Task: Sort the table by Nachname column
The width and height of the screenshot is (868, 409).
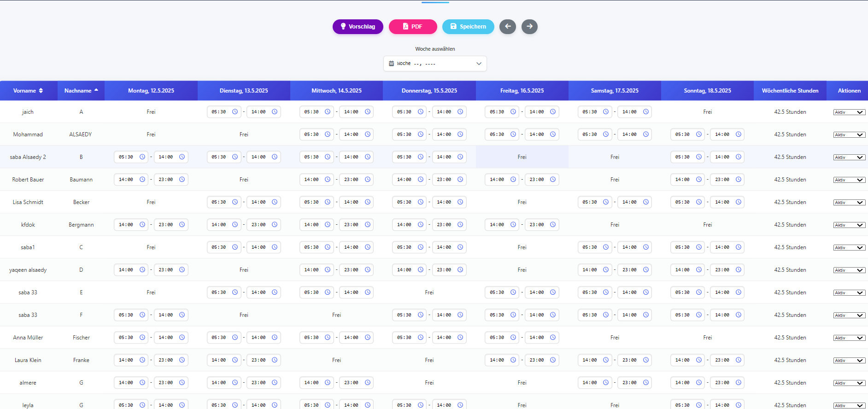Action: click(81, 91)
